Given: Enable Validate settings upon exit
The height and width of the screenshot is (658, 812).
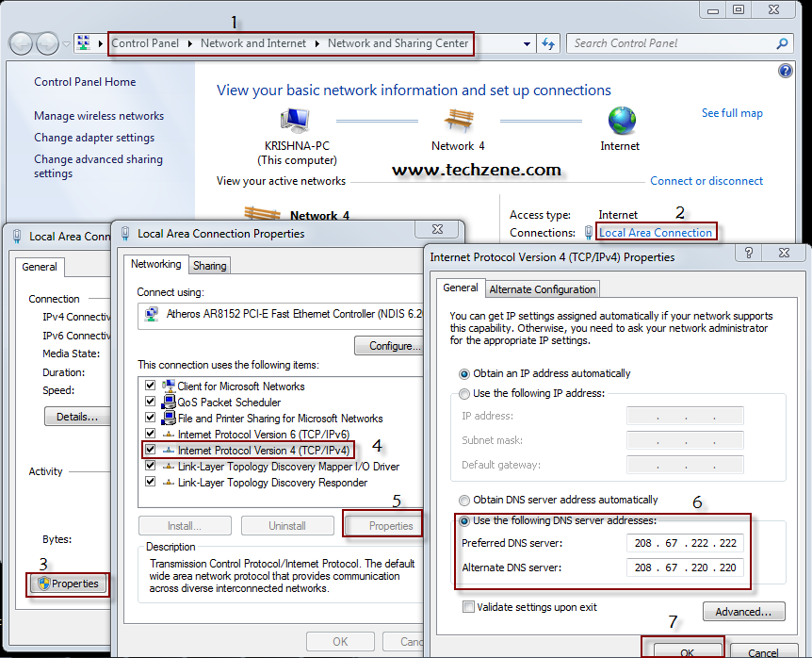Looking at the screenshot, I should coord(468,607).
